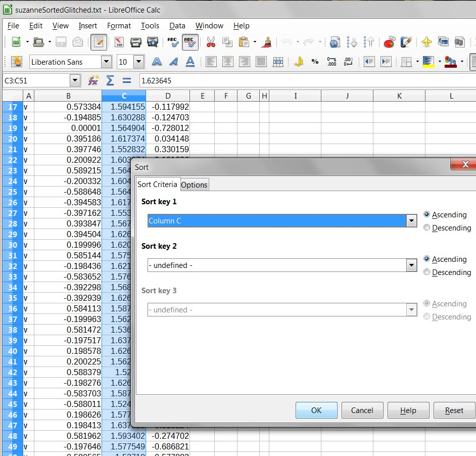Click the Merge and Center Cells icon
The height and width of the screenshot is (456, 476).
click(278, 62)
